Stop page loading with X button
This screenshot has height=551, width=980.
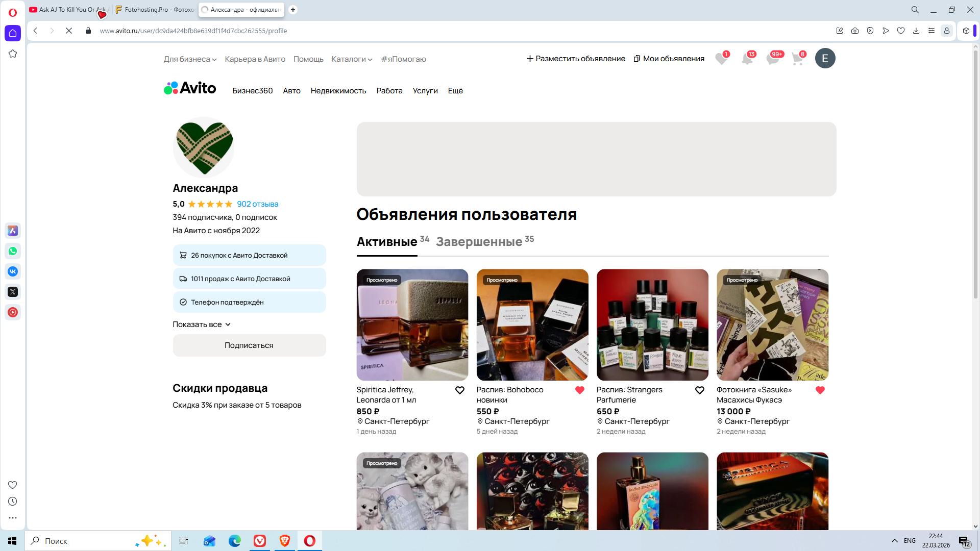point(69,31)
